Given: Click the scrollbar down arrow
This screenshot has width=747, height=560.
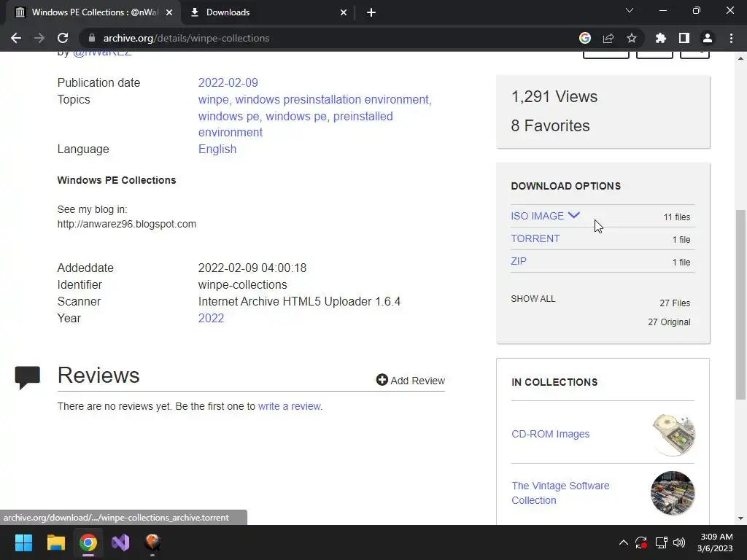Looking at the screenshot, I should (740, 518).
